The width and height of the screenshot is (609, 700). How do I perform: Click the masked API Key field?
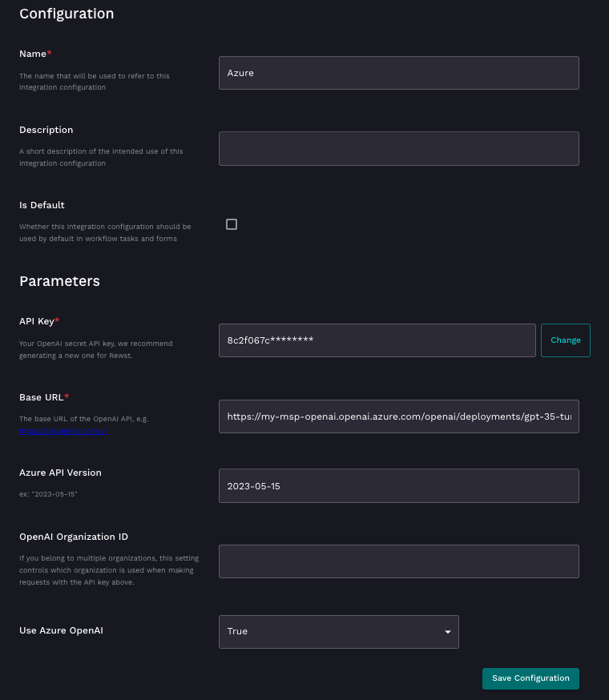coord(377,340)
